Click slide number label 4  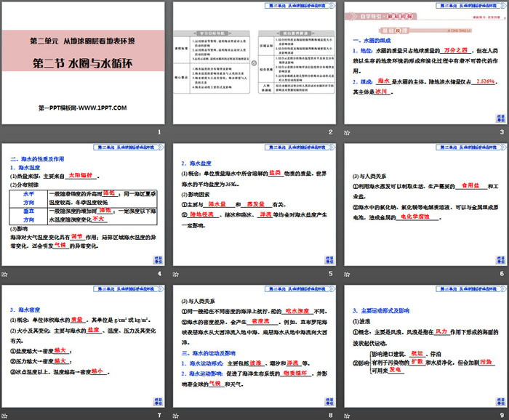159,274
